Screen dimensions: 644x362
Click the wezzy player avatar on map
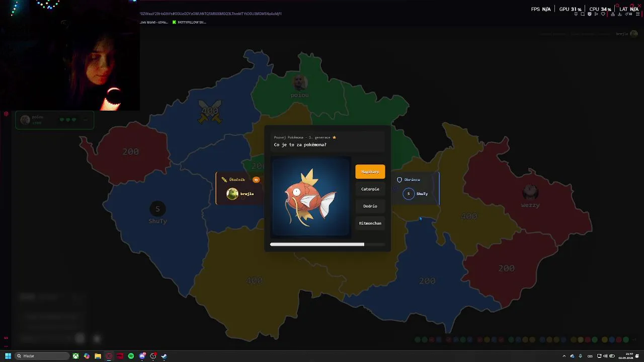coord(530,192)
